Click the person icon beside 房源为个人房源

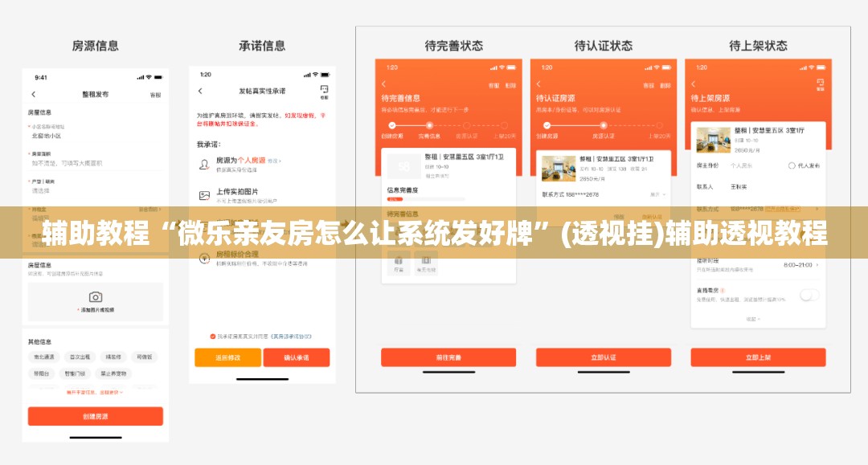click(x=204, y=164)
